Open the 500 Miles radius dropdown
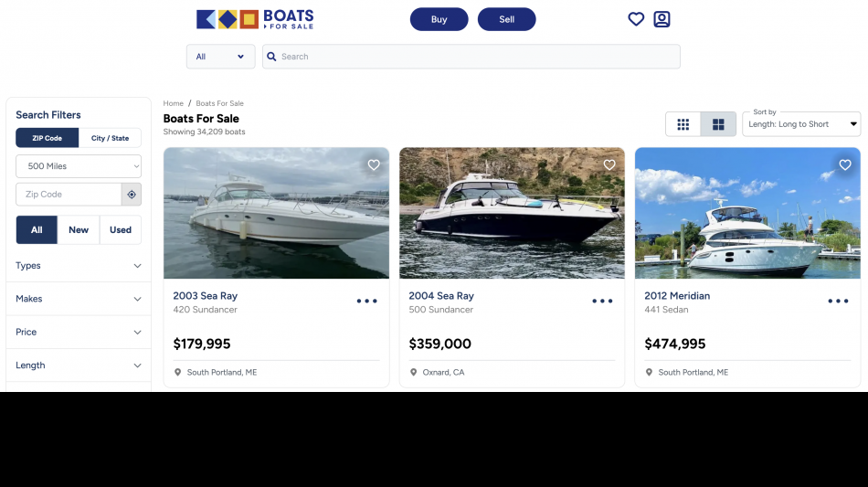The image size is (868, 487). click(x=79, y=166)
